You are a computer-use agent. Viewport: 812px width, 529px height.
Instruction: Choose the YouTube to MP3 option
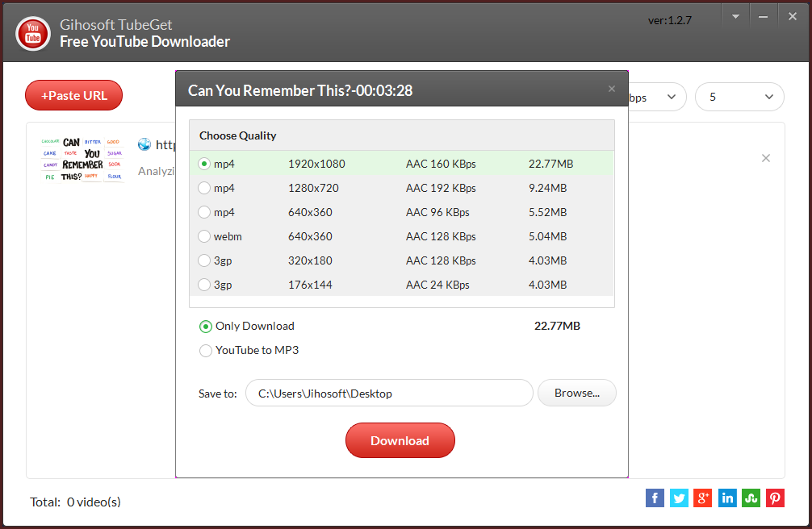206,351
